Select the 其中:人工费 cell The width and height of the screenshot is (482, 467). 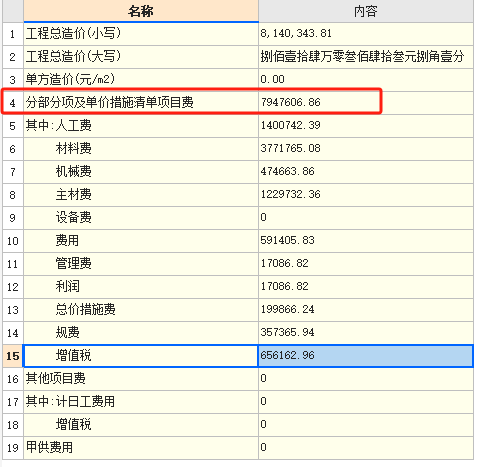coord(141,126)
